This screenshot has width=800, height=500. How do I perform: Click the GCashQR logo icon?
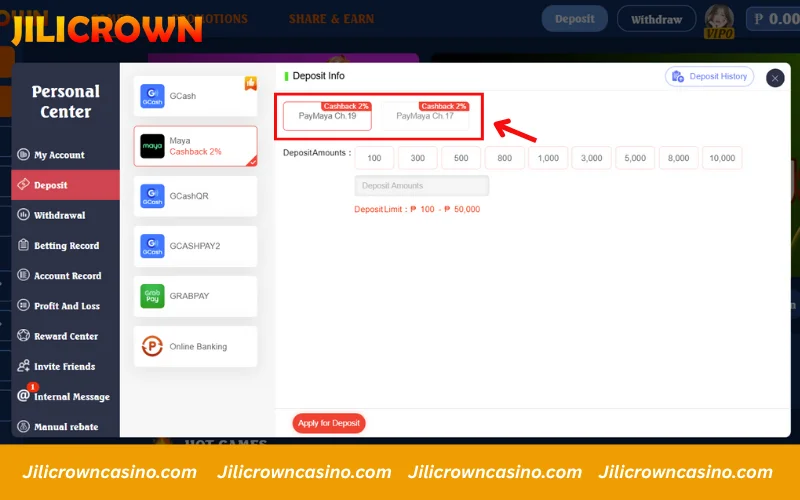coord(153,196)
